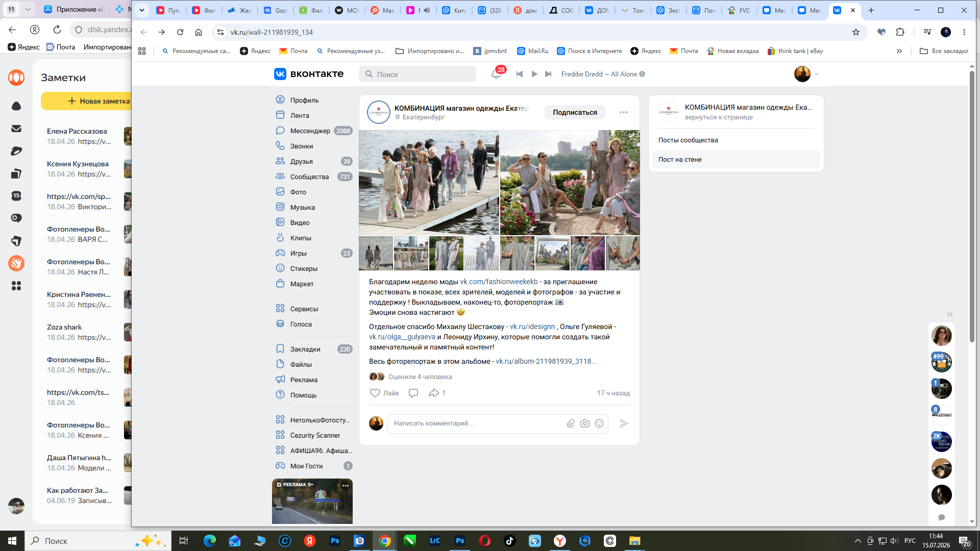
Task: Click the Помощь question icon
Action: (280, 395)
